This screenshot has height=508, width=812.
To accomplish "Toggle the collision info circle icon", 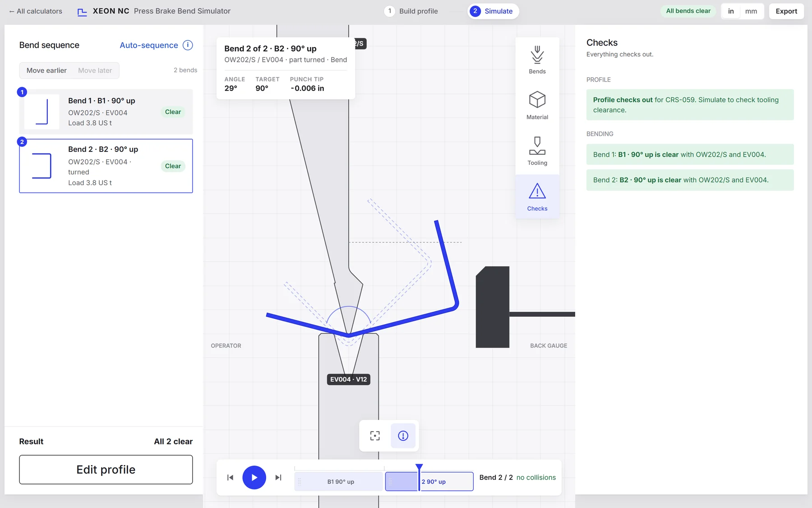I will [403, 436].
